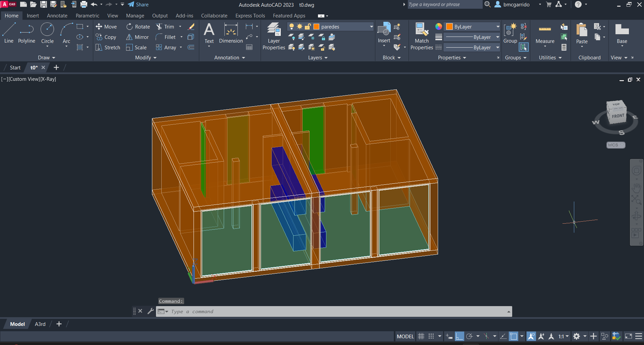Screen dimensions: 644x345
Task: Expand the Draw panel
Action: click(46, 58)
